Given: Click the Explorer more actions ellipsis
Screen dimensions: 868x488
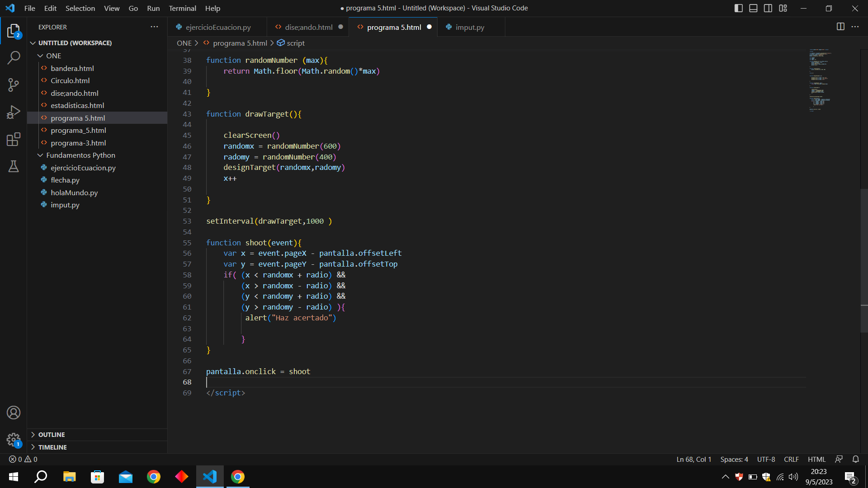Looking at the screenshot, I should 154,27.
